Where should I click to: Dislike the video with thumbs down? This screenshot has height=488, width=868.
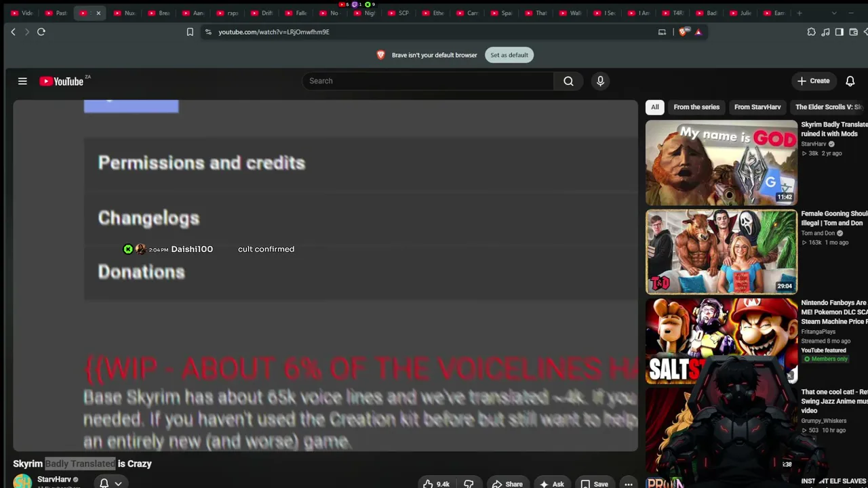(x=469, y=484)
